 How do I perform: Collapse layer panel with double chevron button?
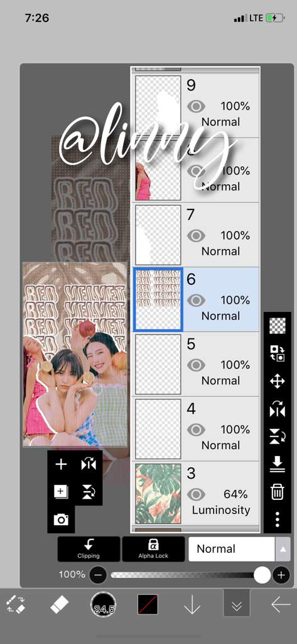(x=237, y=603)
